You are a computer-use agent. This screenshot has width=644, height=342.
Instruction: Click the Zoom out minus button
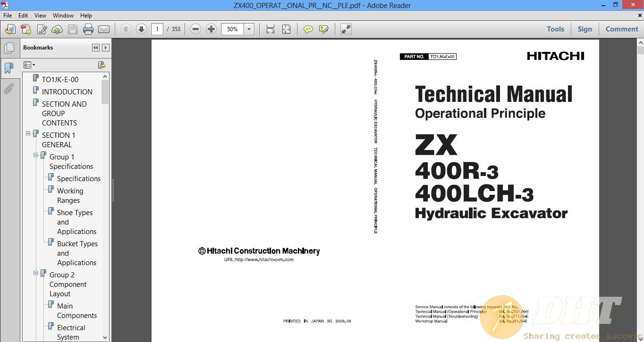click(x=195, y=29)
